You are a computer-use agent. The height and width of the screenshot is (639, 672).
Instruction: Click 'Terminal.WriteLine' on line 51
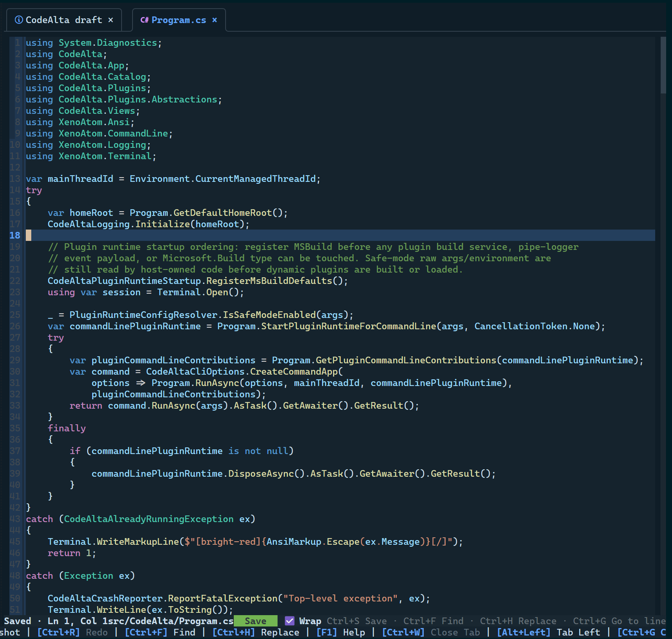pyautogui.click(x=97, y=610)
